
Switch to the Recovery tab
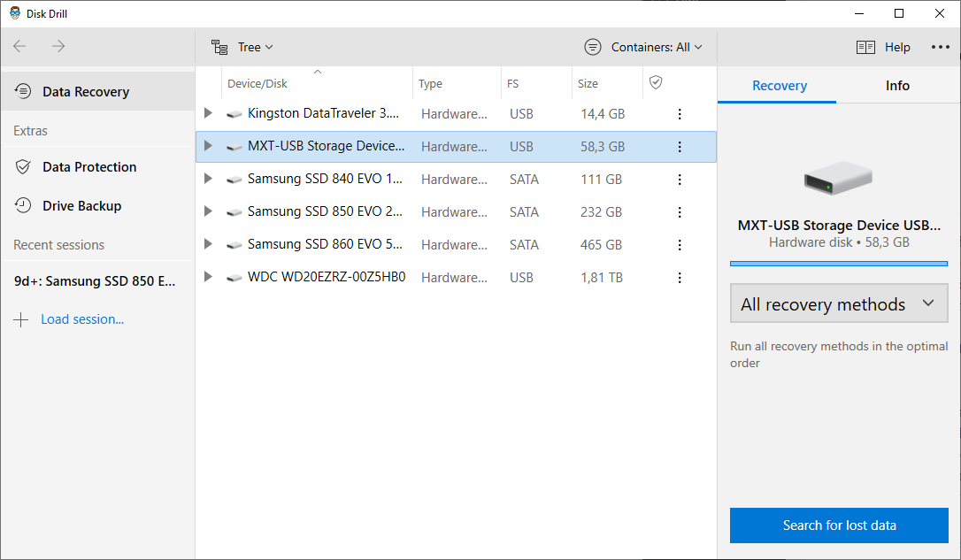[779, 86]
